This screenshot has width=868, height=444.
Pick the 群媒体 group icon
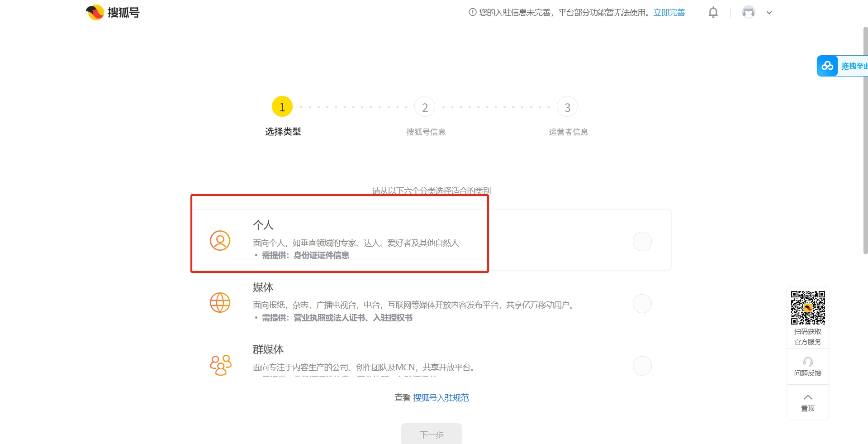(221, 365)
